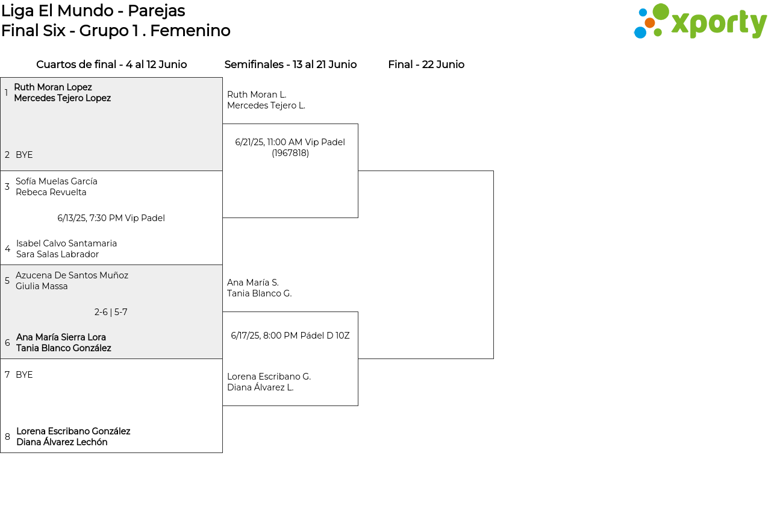The width and height of the screenshot is (771, 532).
Task: Click the 6/13/25 7:30 PM Vip Padel match
Action: (111, 218)
